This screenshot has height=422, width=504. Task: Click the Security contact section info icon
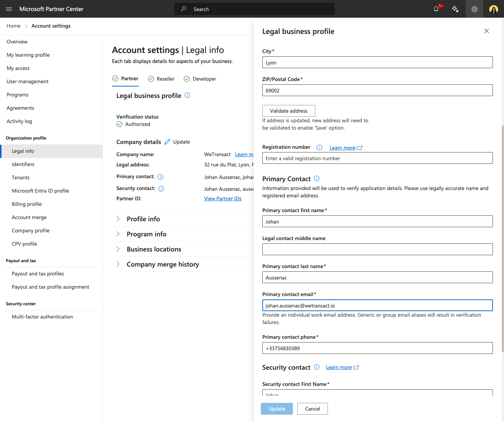click(x=317, y=367)
